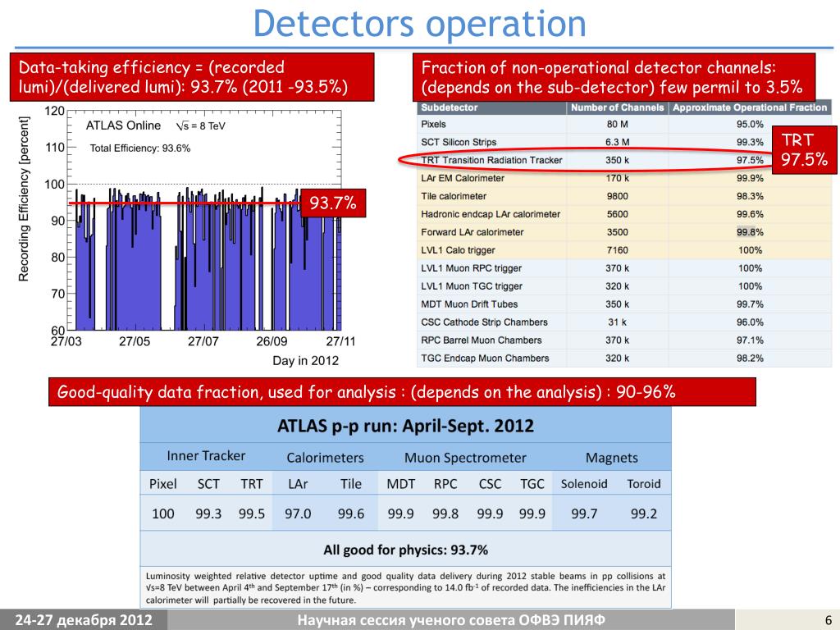Viewport: 840px width, 630px height.
Task: Click the "80 M" channel count for Pixels
Action: [x=617, y=125]
